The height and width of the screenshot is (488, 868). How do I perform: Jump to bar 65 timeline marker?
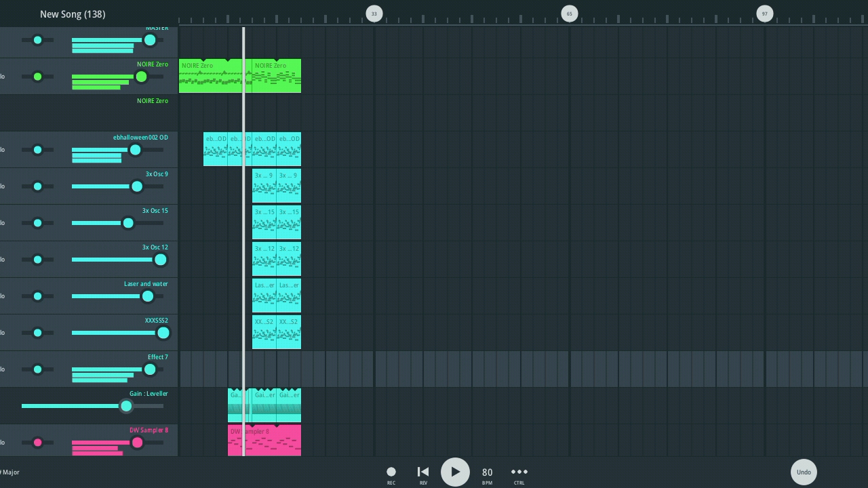[569, 14]
